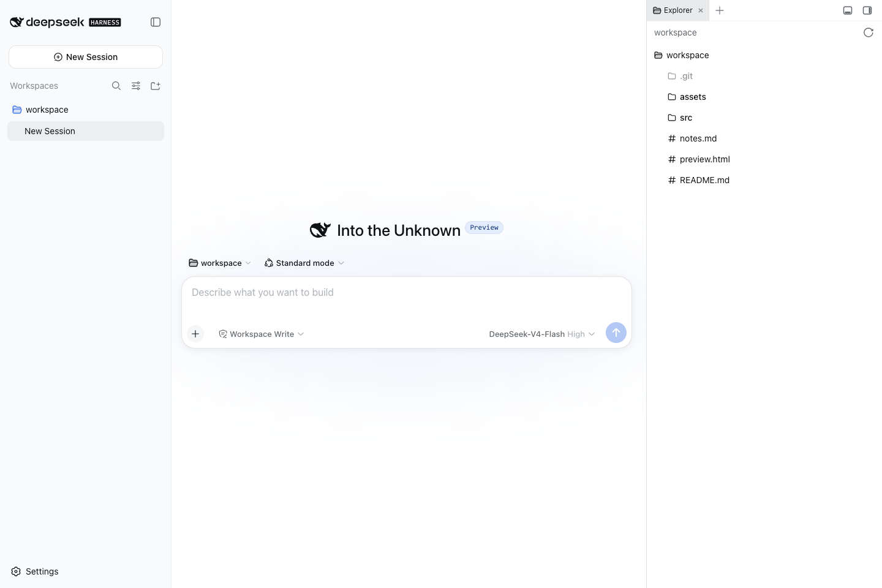Open the Workspace Write permissions dropdown
This screenshot has height=588, width=882.
[x=262, y=334]
